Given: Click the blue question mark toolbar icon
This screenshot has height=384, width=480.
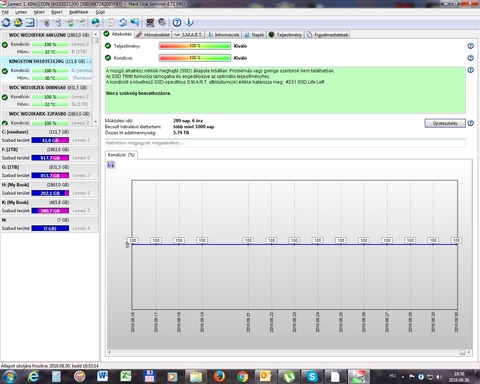Looking at the screenshot, I should coord(177,23).
